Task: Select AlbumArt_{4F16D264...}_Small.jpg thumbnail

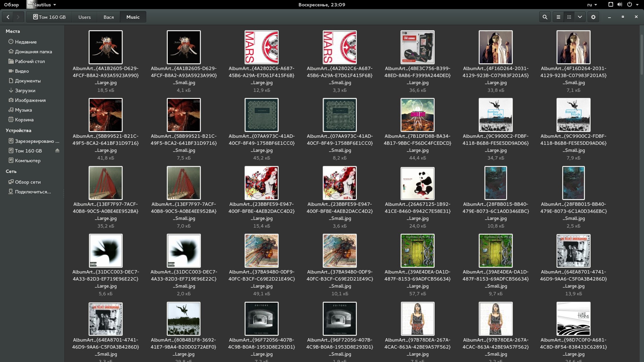Action: 574,47
